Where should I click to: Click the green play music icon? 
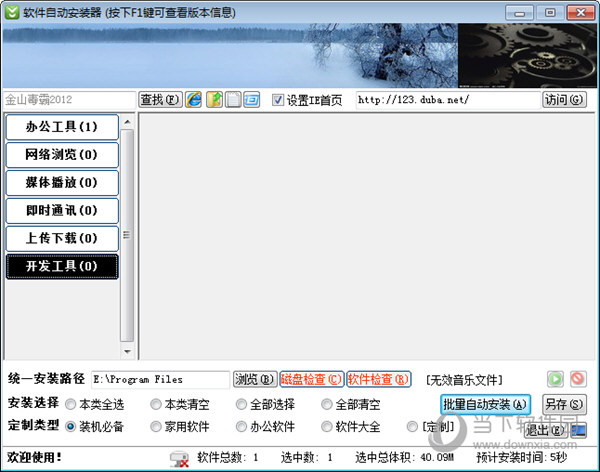point(555,379)
